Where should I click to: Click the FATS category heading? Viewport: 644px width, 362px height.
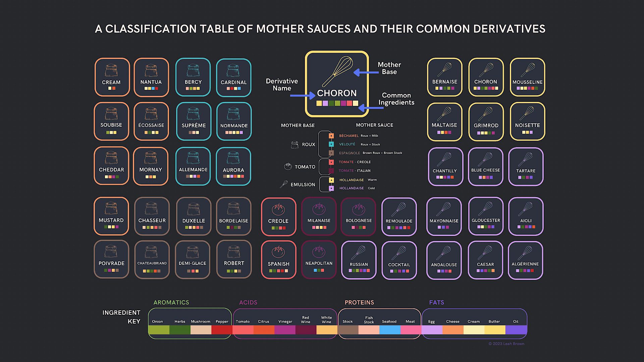pos(436,302)
